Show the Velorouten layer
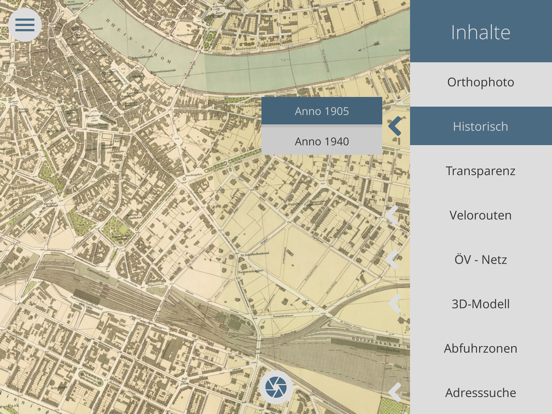 (481, 215)
